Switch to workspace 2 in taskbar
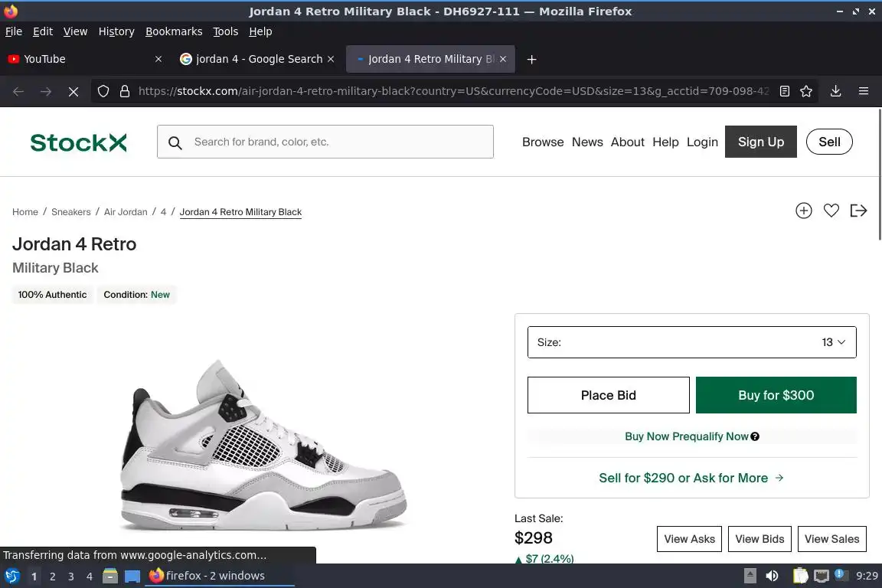The image size is (882, 588). tap(52, 577)
